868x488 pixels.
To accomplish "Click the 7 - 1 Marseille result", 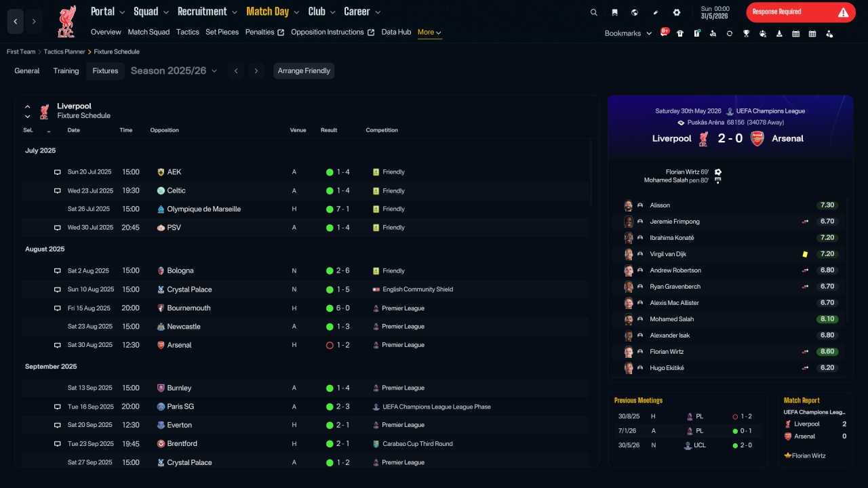I will pyautogui.click(x=342, y=209).
